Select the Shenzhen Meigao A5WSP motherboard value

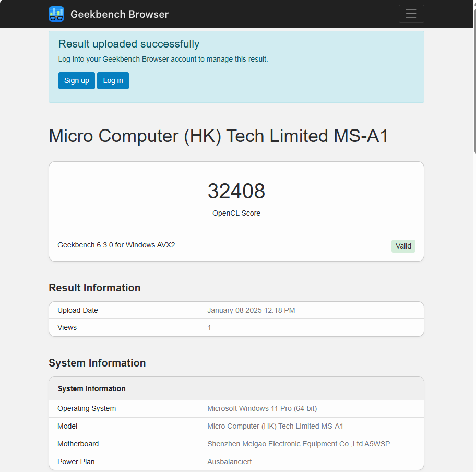tap(299, 444)
